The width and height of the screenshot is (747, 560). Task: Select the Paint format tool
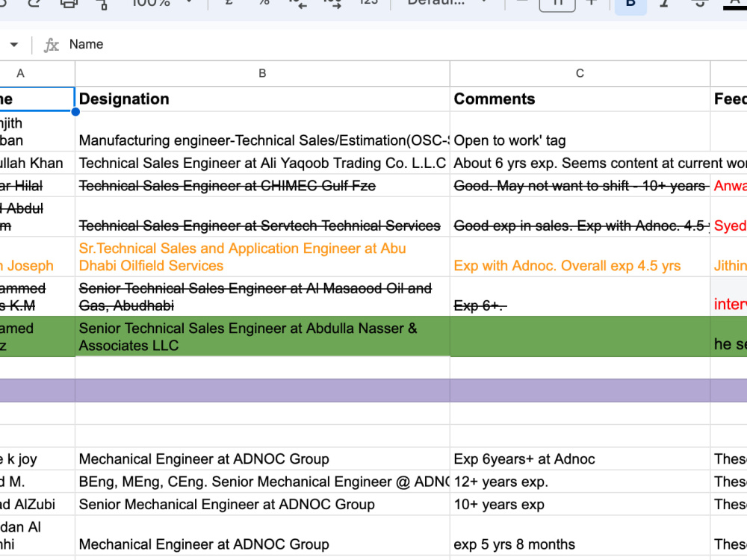pos(102,4)
